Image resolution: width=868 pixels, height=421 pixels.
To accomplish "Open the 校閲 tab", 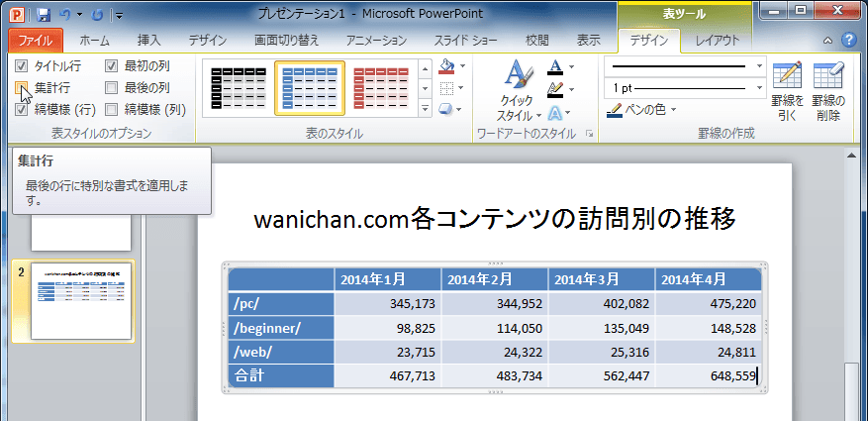I will click(537, 41).
